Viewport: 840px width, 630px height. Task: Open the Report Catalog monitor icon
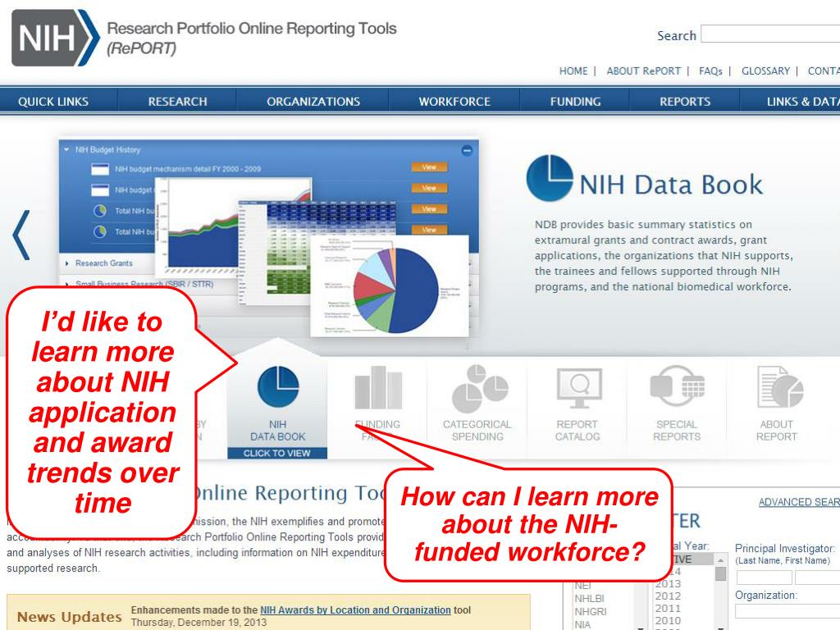pyautogui.click(x=579, y=388)
